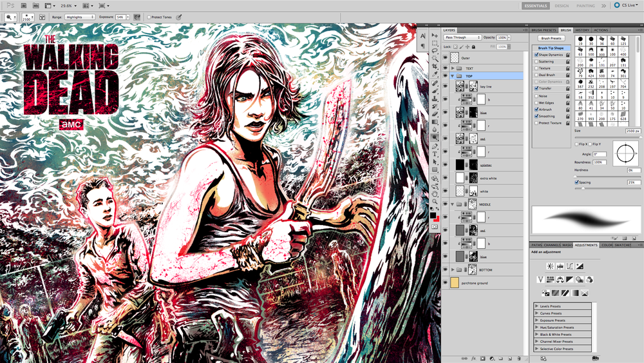
Task: Click the Brush Presets button
Action: click(551, 38)
